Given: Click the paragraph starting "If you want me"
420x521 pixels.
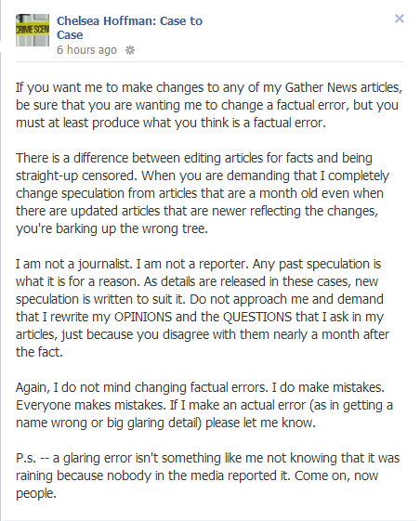Looking at the screenshot, I should [x=209, y=105].
